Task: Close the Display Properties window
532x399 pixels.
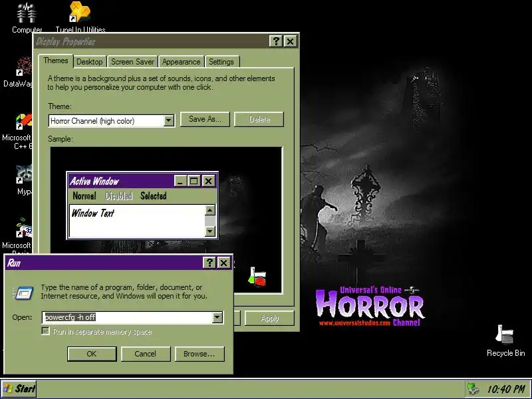Action: 291,41
